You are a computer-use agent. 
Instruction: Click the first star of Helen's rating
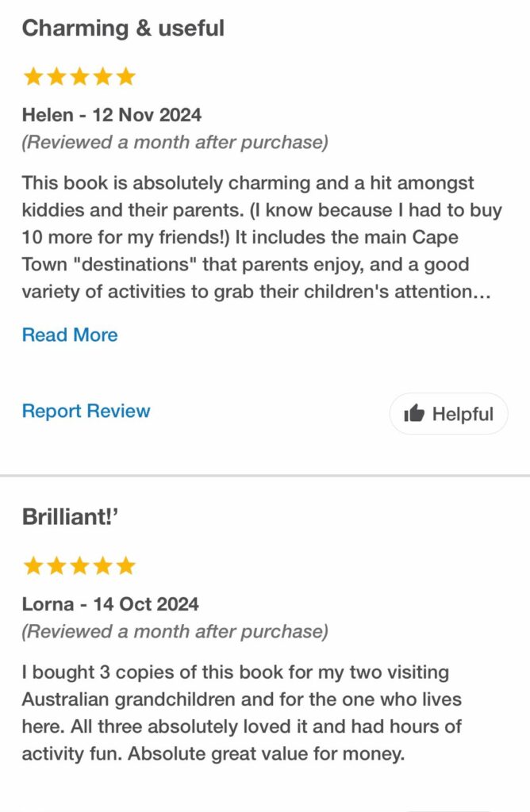33,77
